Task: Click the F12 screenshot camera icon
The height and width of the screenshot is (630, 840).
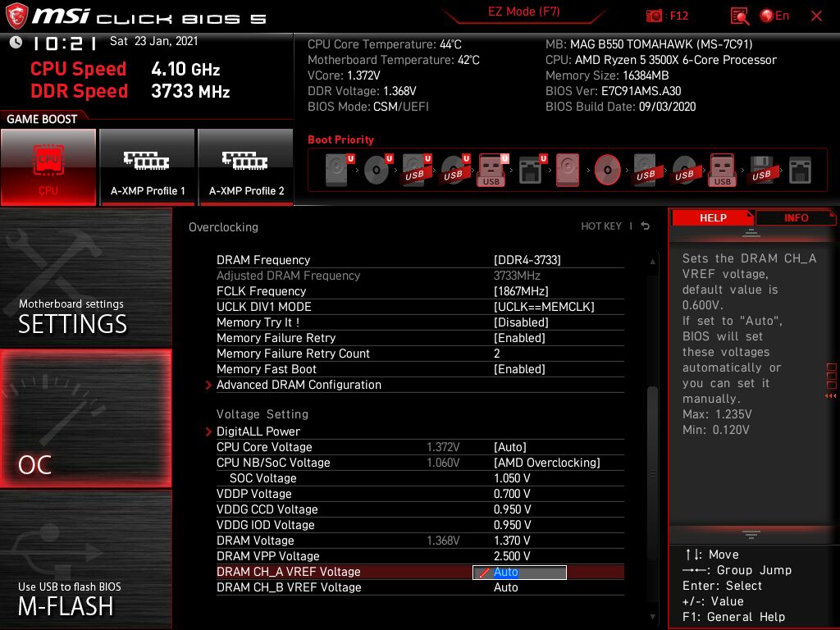Action: click(654, 16)
